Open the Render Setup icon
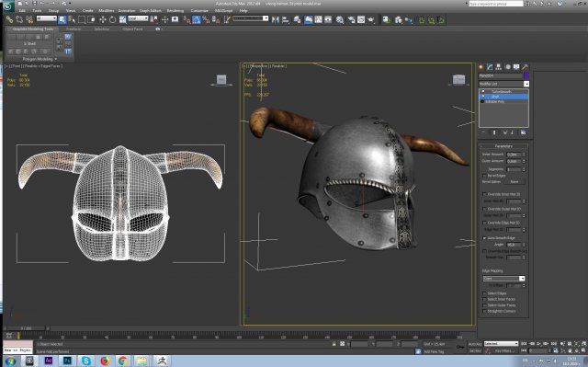The width and height of the screenshot is (588, 367). (351, 19)
